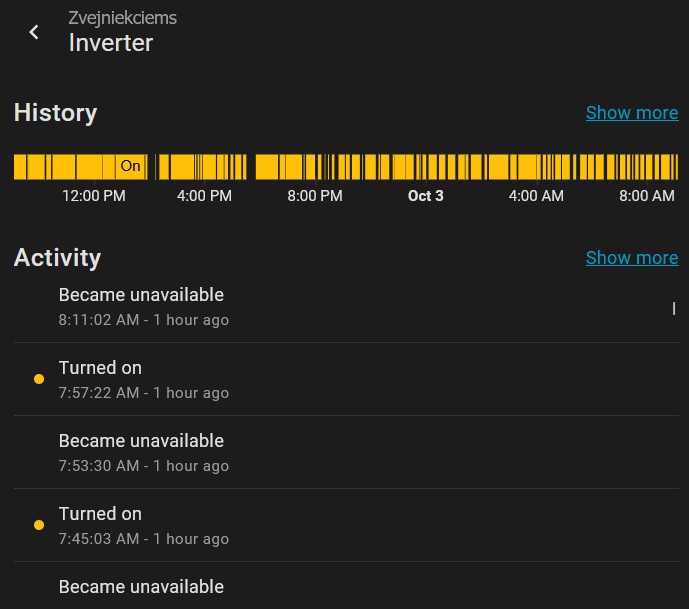
Task: Select 'Turned on' entry at 7:45:03 AM
Action: pos(100,525)
